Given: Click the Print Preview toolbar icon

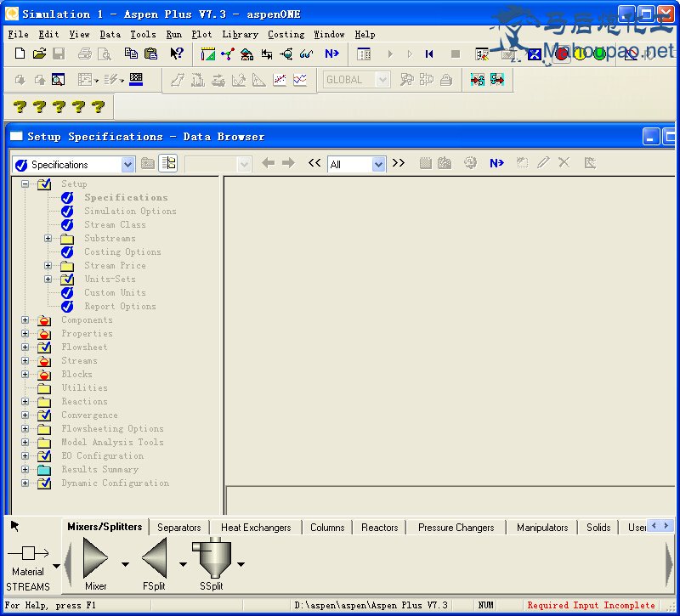Looking at the screenshot, I should click(x=105, y=54).
